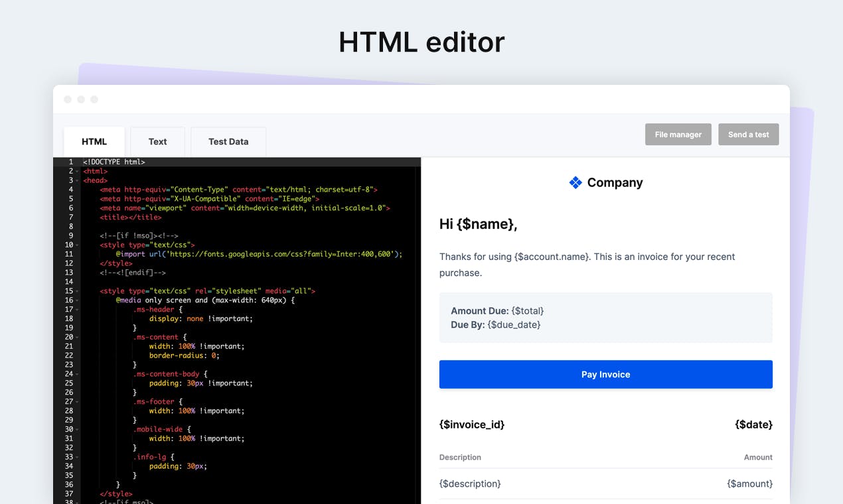Screen dimensions: 843x504
Task: Open the File manager
Action: [678, 135]
